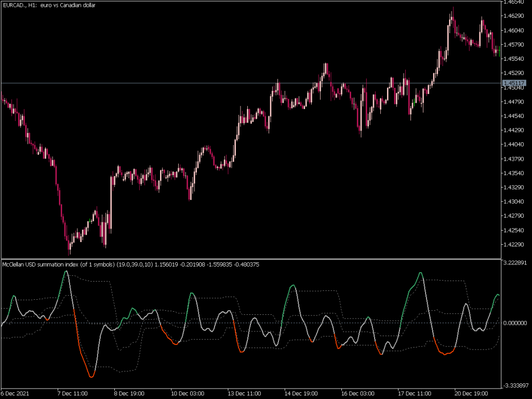Click the highlighted current price 1.45117
This screenshot has width=532, height=399.
click(x=515, y=82)
